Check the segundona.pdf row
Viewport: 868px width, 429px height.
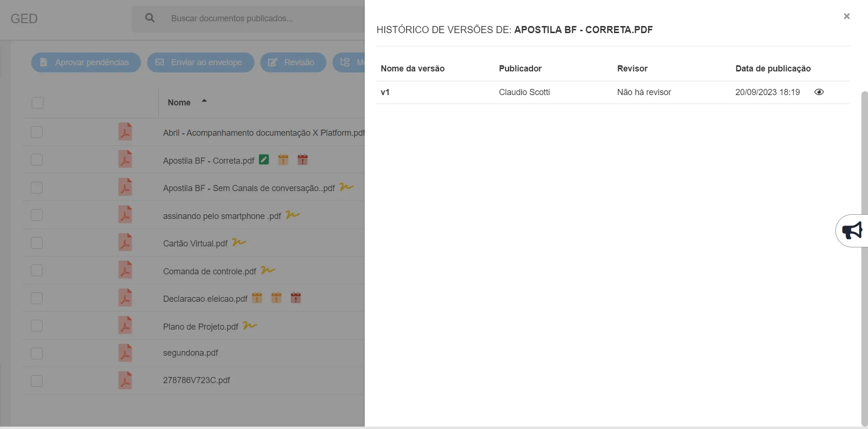[x=36, y=353]
